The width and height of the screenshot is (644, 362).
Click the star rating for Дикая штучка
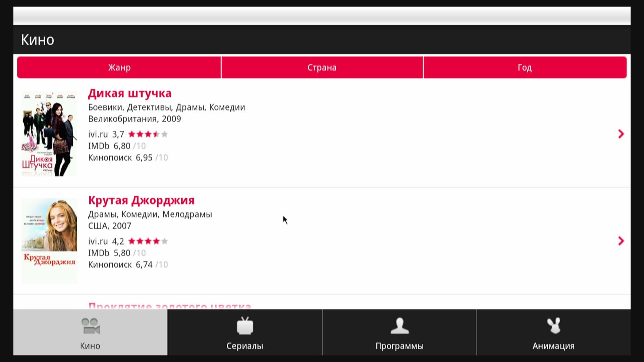pyautogui.click(x=148, y=134)
